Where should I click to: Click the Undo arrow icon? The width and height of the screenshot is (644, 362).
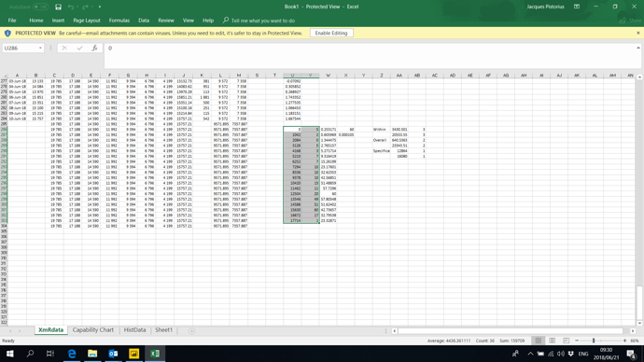[71, 7]
